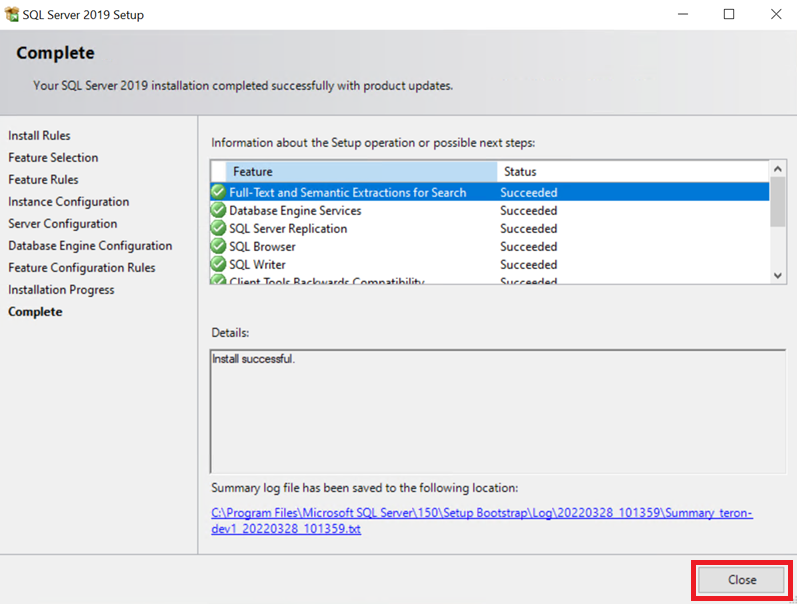Click inside the Details text box
The height and width of the screenshot is (604, 797).
[497, 410]
